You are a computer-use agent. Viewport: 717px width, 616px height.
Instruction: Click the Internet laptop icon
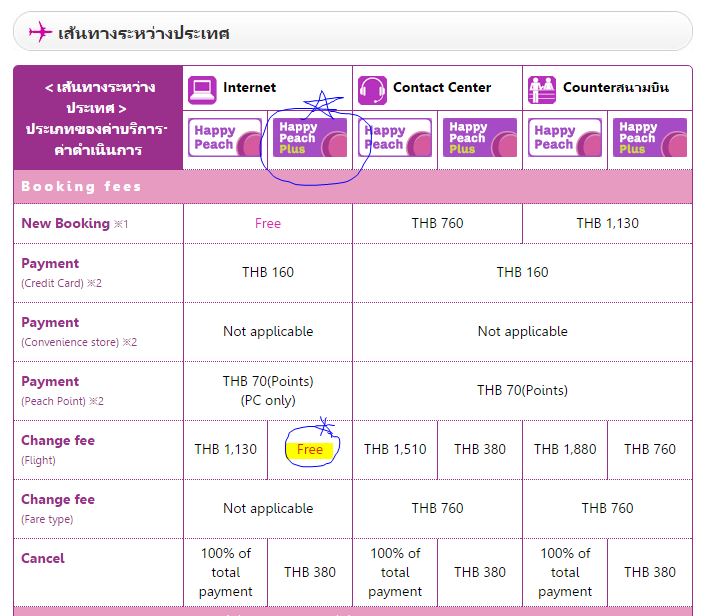(x=202, y=90)
